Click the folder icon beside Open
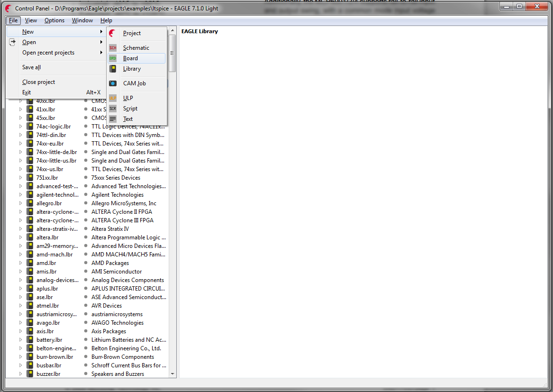553x392 pixels. tap(12, 42)
